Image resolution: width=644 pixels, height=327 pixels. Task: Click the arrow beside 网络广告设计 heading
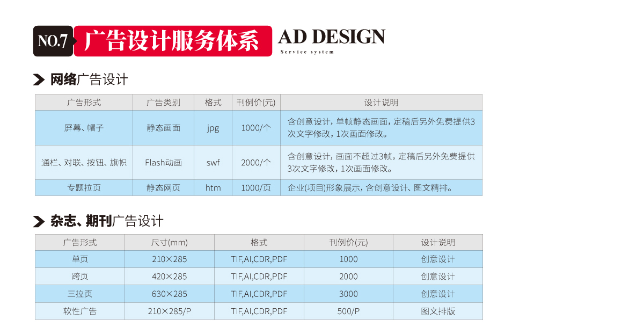coord(39,80)
